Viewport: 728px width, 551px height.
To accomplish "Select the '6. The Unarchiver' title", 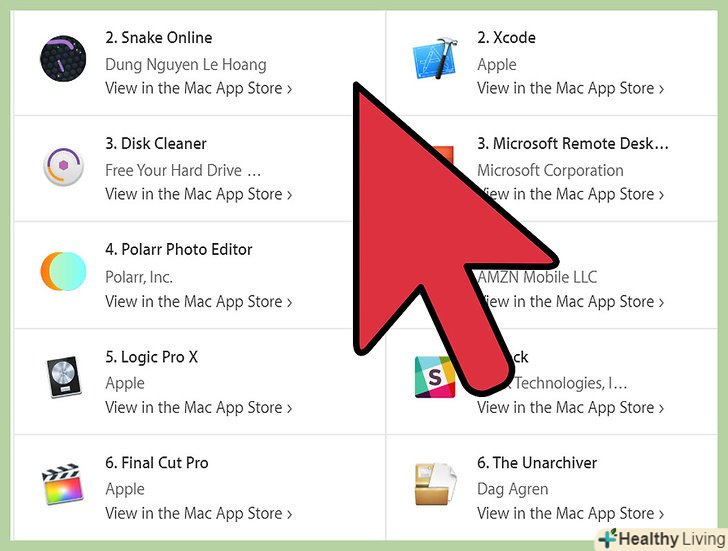I will [537, 463].
